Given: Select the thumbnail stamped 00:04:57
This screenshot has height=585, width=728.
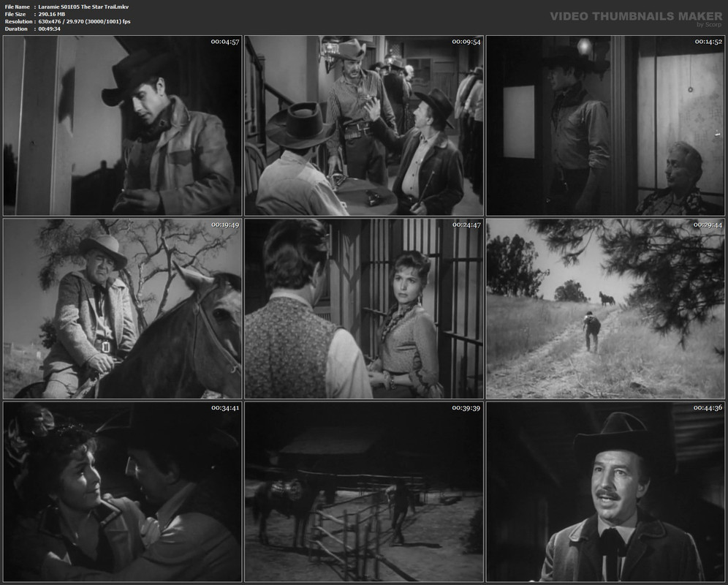Looking at the screenshot, I should 123,126.
